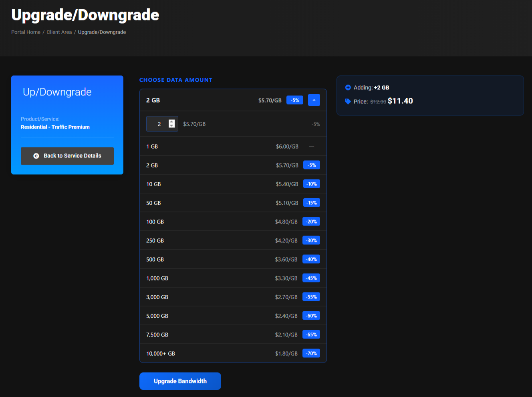Image resolution: width=532 pixels, height=397 pixels.
Task: Select the 10 GB option
Action: [233, 184]
